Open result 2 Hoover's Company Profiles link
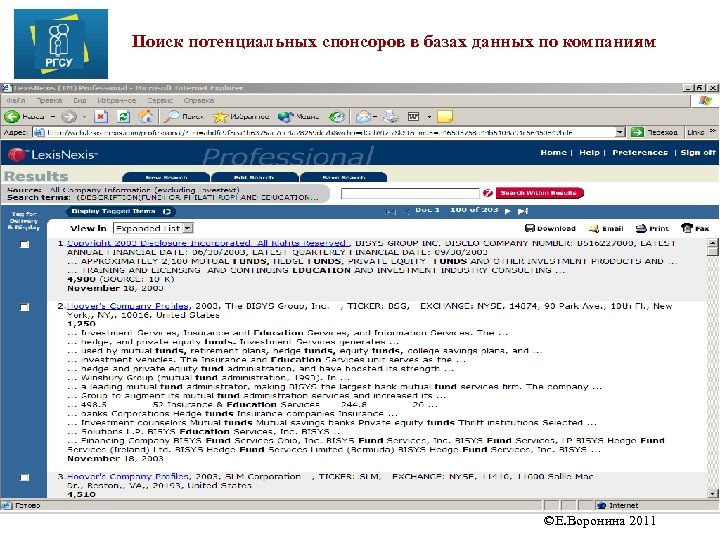 [128, 306]
